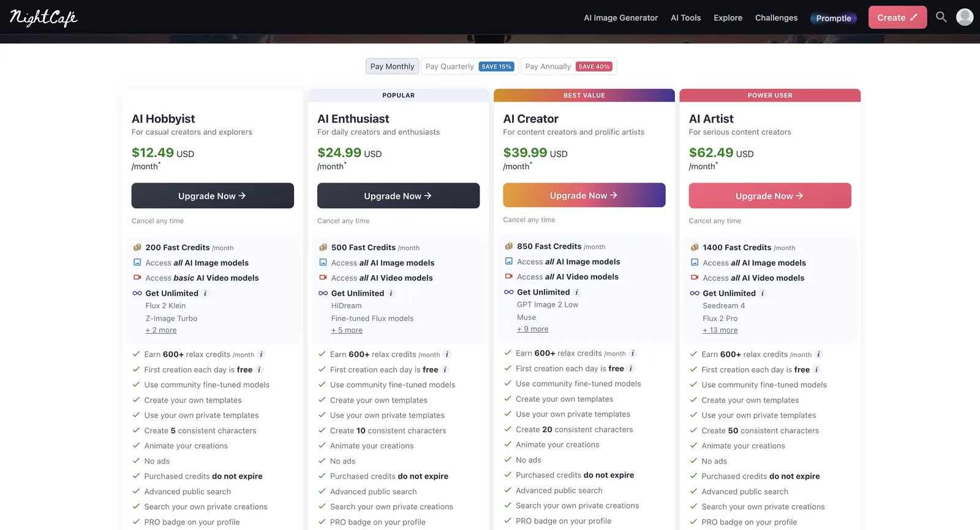Click info icon beside AI Enthusiast Get Unlimited
This screenshot has height=530, width=980.
click(x=391, y=293)
